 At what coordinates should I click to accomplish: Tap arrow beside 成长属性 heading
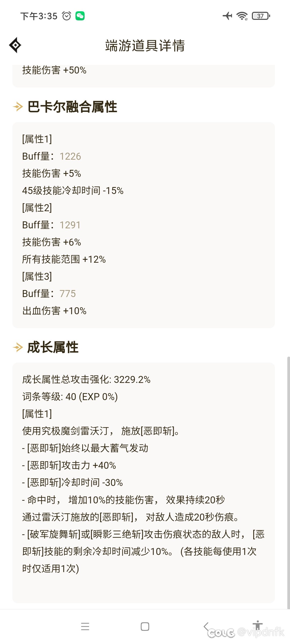point(18,347)
